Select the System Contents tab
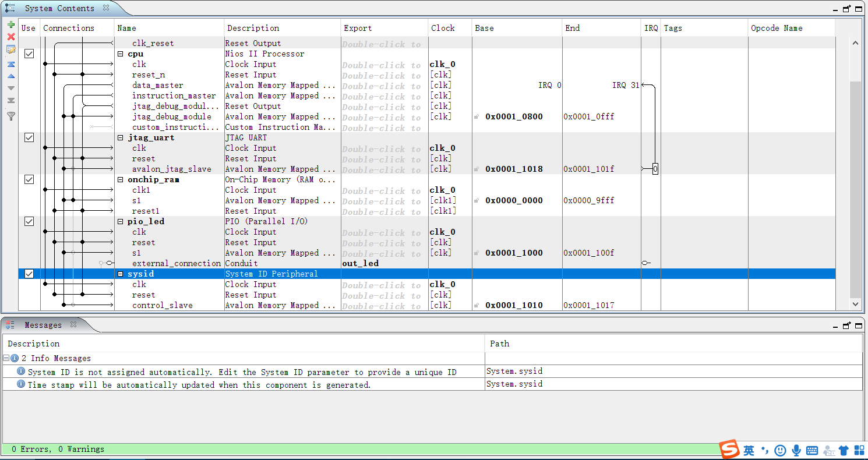868x460 pixels. tap(59, 8)
